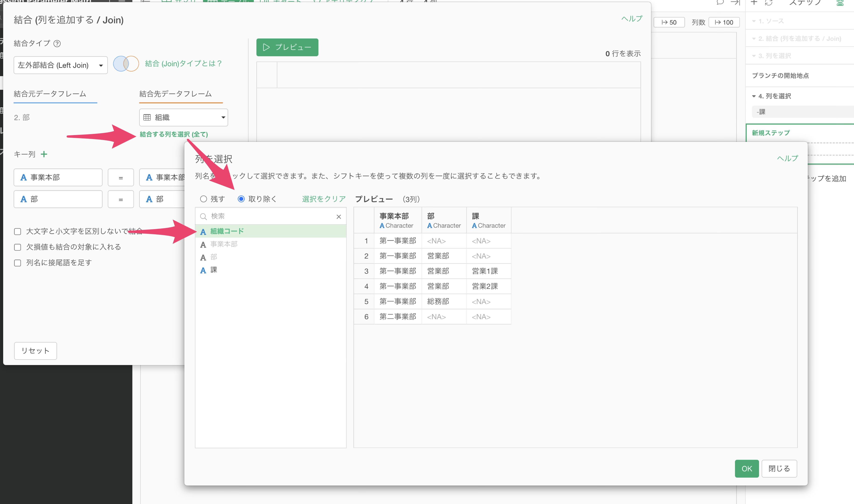Click the refresh icon above the steps list
This screenshot has width=854, height=504.
point(769,3)
